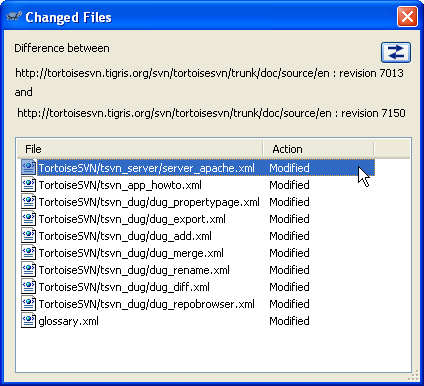This screenshot has width=424, height=386.
Task: Click the file icon beside dug_repobrowser.xml
Action: (x=28, y=304)
